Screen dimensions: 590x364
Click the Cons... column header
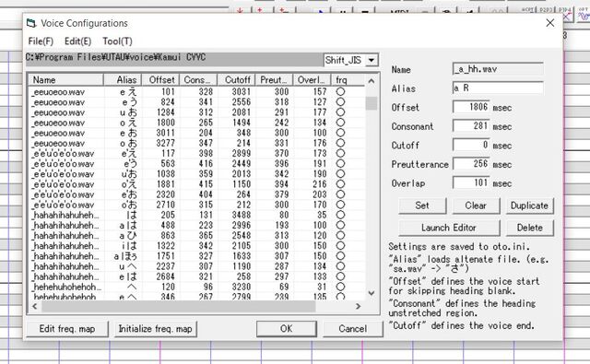pos(199,80)
